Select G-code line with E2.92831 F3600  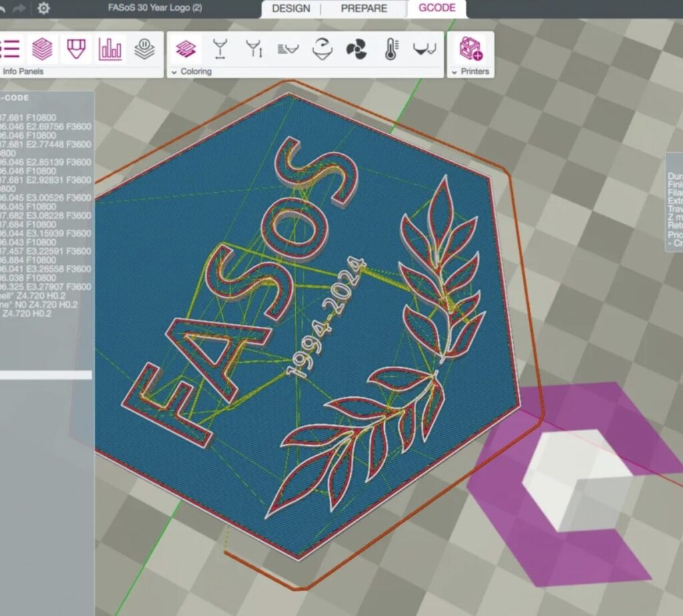tap(46, 180)
